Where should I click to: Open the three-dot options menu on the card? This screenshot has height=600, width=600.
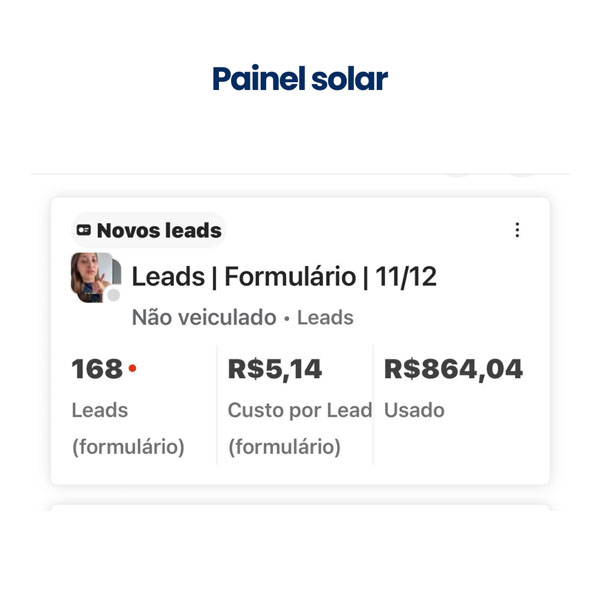(x=517, y=230)
